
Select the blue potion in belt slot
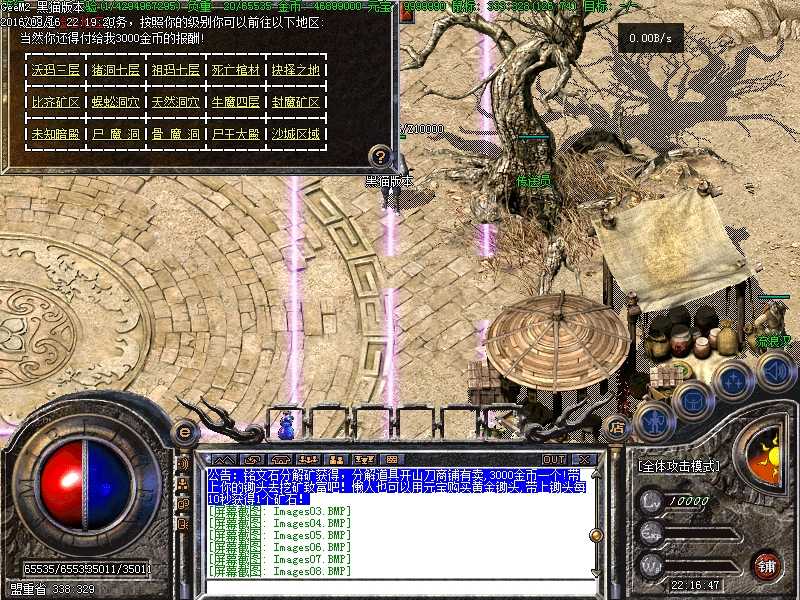click(x=287, y=424)
